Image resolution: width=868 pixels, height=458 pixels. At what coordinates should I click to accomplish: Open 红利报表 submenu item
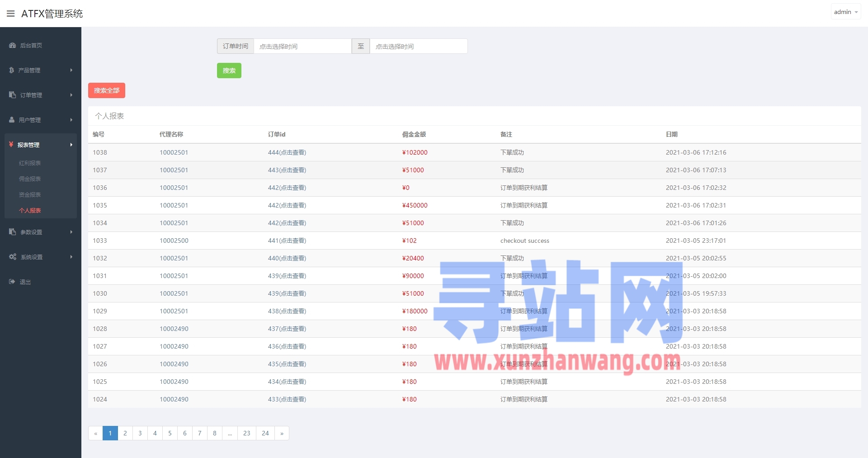tap(30, 163)
